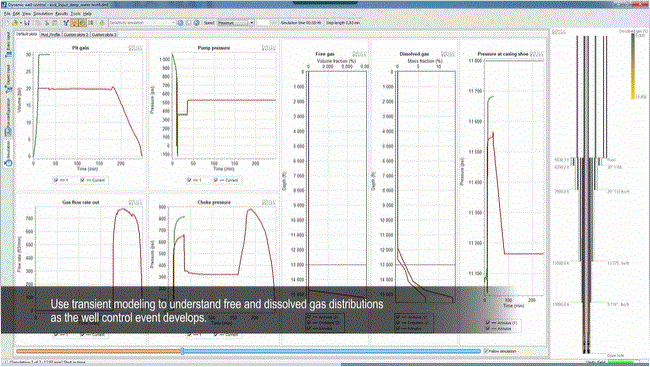Select the Expert input side tab

[7, 79]
